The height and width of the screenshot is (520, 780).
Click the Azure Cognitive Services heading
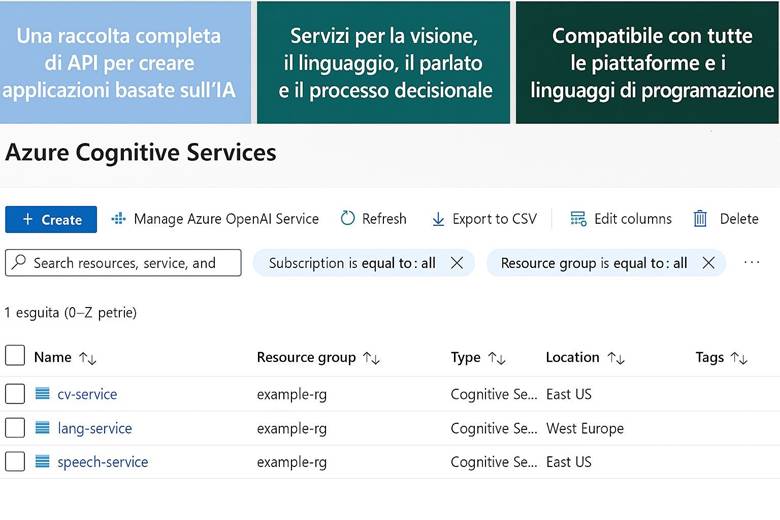point(141,152)
